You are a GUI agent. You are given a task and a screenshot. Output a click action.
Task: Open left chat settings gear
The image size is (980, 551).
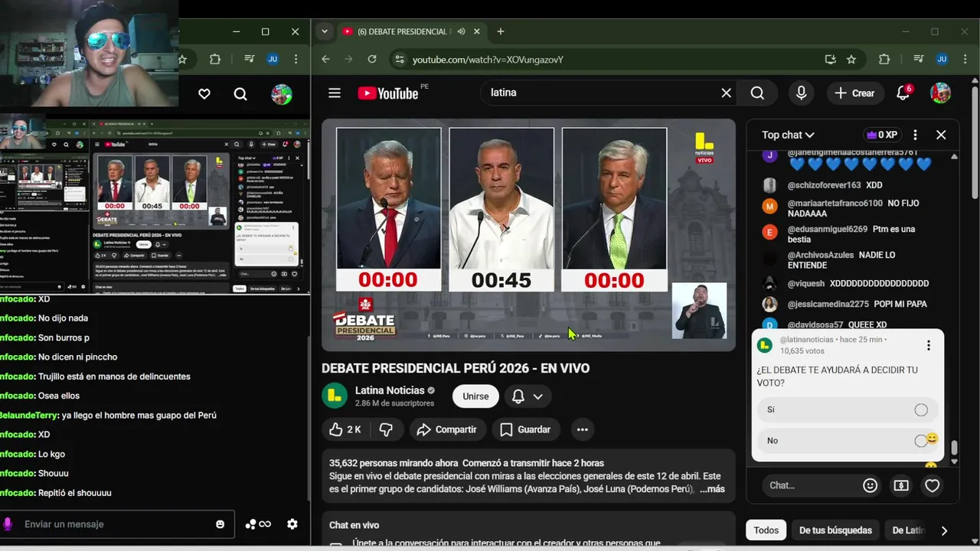[x=292, y=524]
